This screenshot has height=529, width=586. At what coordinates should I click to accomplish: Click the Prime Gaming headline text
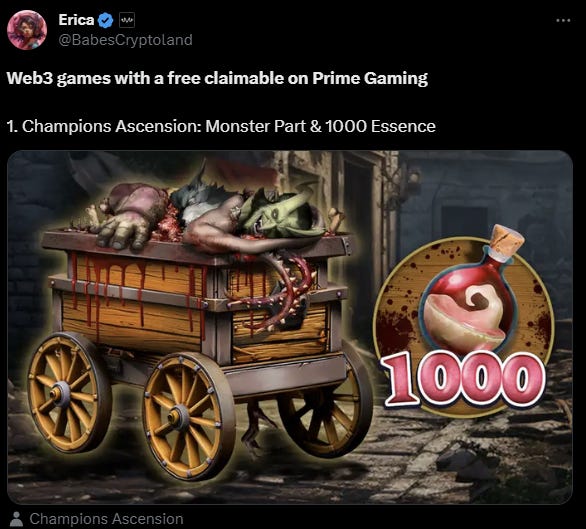pos(217,78)
